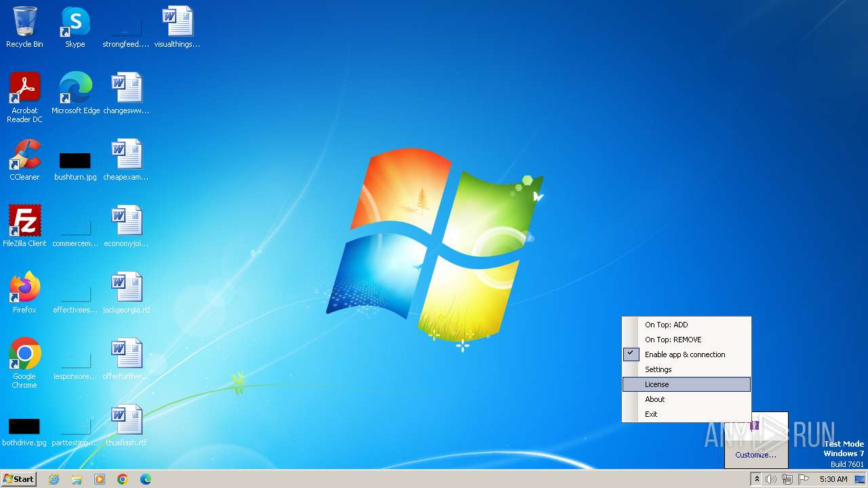Viewport: 868px width, 488px height.
Task: Select the visualthings Word document
Action: 177,27
